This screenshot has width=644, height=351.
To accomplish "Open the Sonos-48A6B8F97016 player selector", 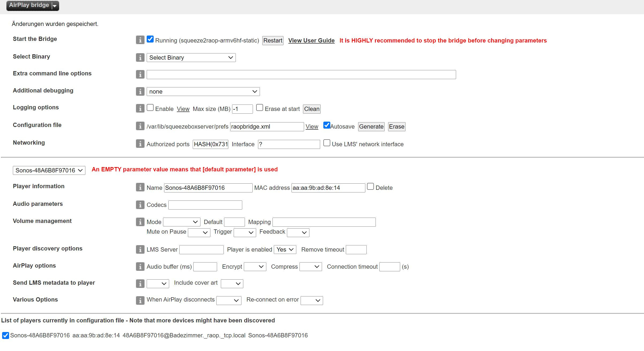I will [x=49, y=171].
